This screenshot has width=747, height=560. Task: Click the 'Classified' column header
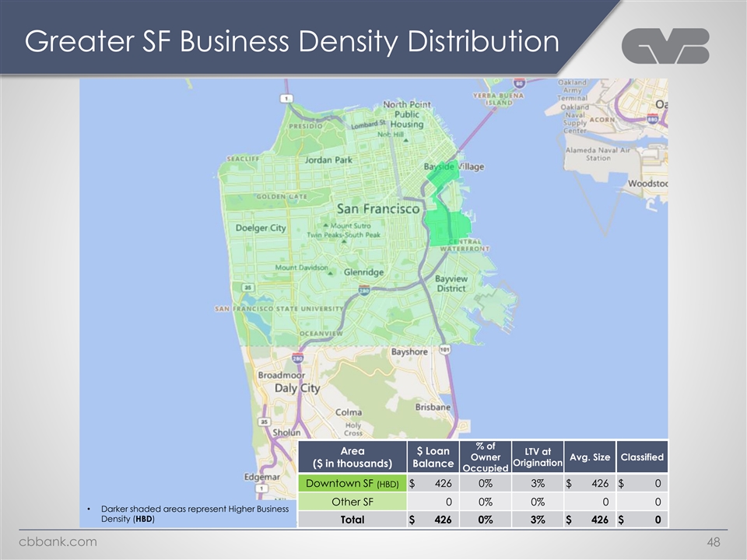pos(641,457)
